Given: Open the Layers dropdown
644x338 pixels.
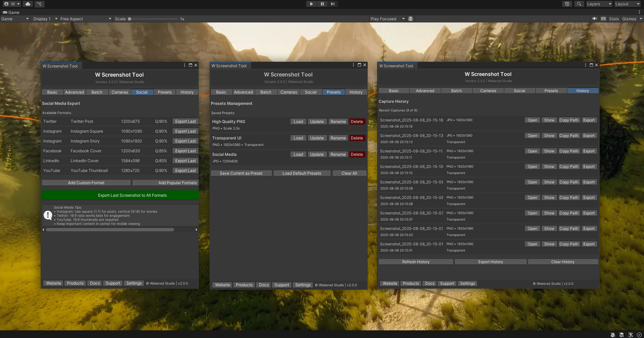Looking at the screenshot, I should [x=599, y=4].
